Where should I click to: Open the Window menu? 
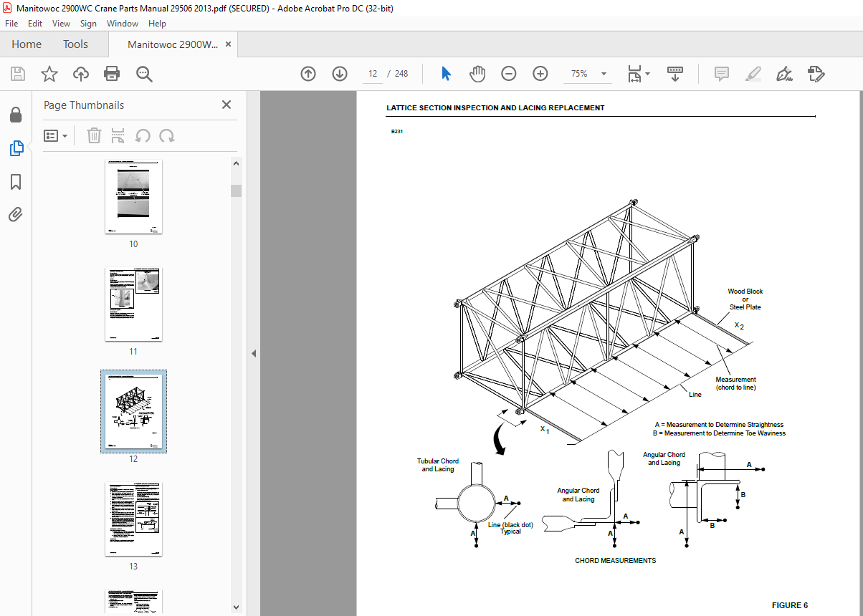tap(123, 24)
